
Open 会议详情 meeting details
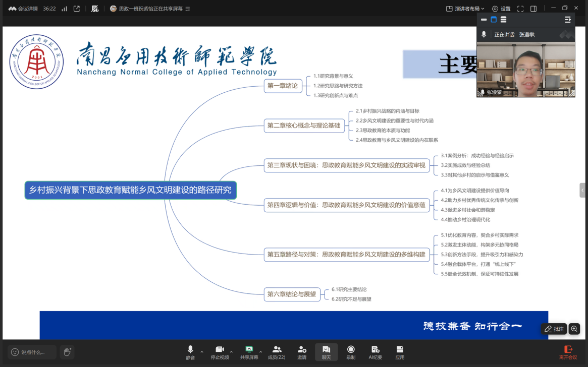[x=23, y=9]
